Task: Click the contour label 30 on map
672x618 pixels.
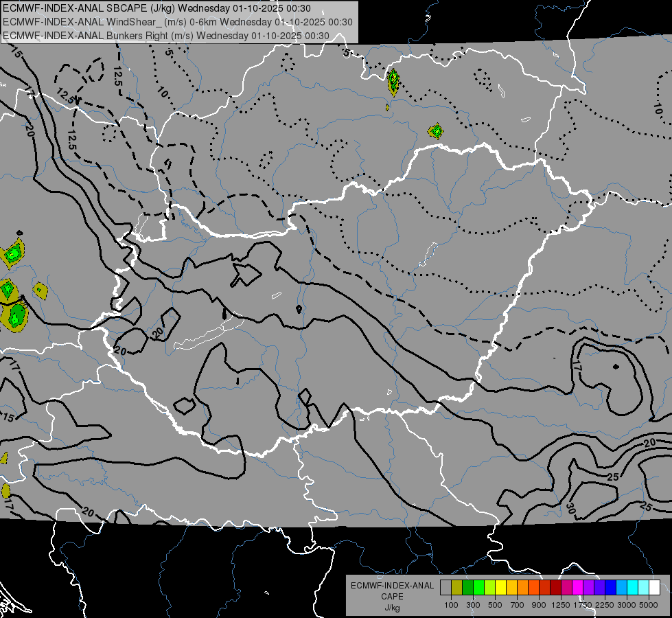Action: pyautogui.click(x=570, y=508)
